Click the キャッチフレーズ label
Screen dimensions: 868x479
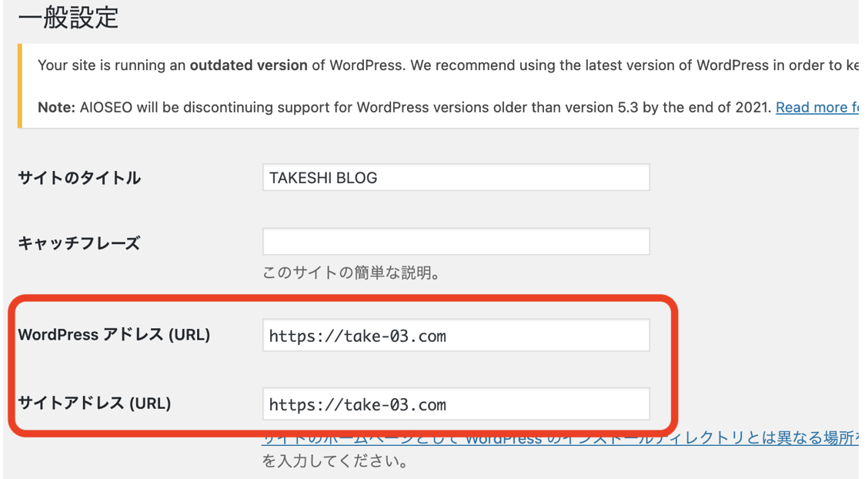pyautogui.click(x=78, y=243)
